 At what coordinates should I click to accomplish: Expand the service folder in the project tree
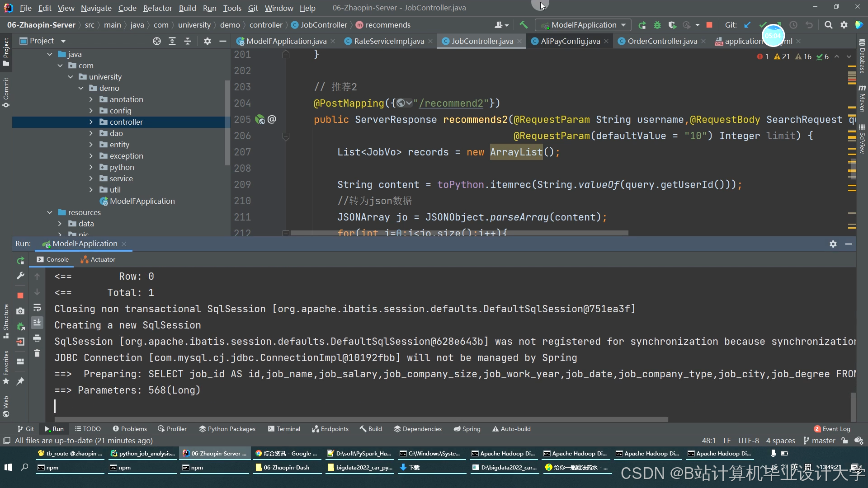[x=91, y=178]
